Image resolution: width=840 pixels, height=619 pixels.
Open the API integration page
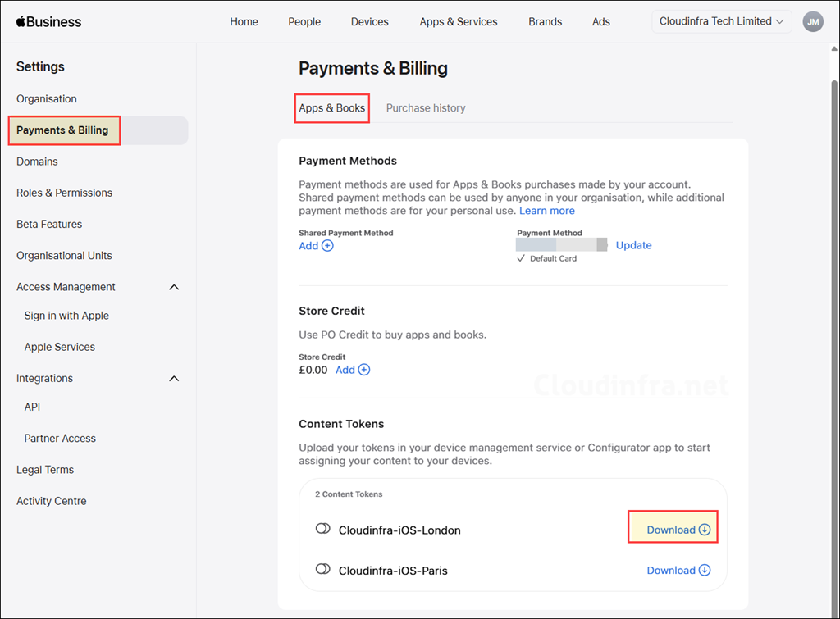(x=32, y=407)
